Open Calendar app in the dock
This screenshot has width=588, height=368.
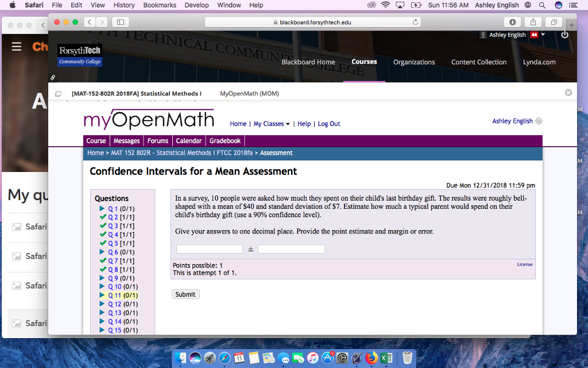pos(239,358)
